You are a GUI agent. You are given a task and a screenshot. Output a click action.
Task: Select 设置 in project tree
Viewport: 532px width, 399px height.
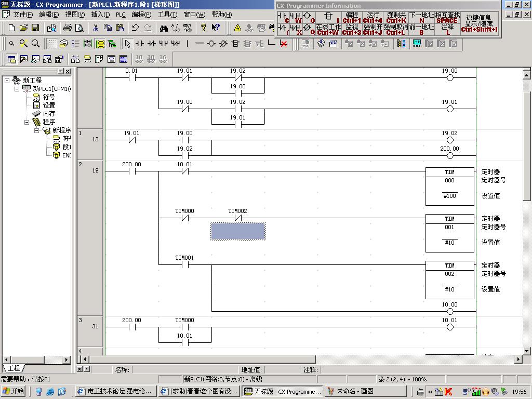(x=49, y=105)
